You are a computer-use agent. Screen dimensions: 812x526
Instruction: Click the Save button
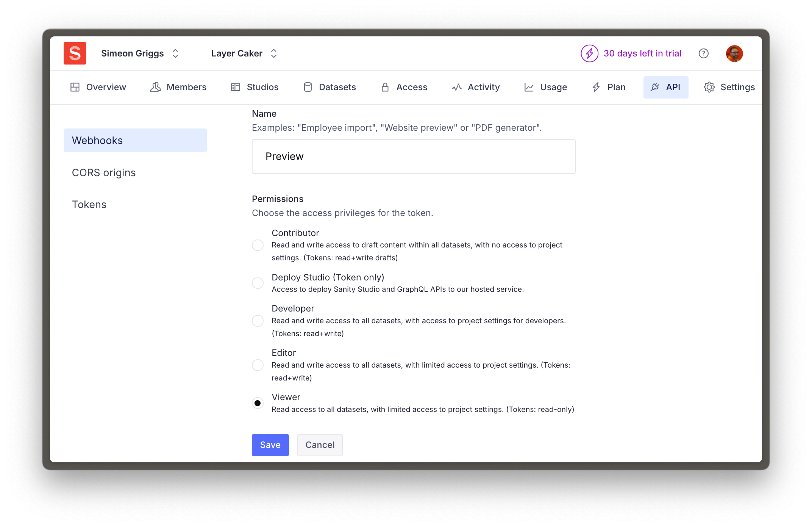[270, 445]
